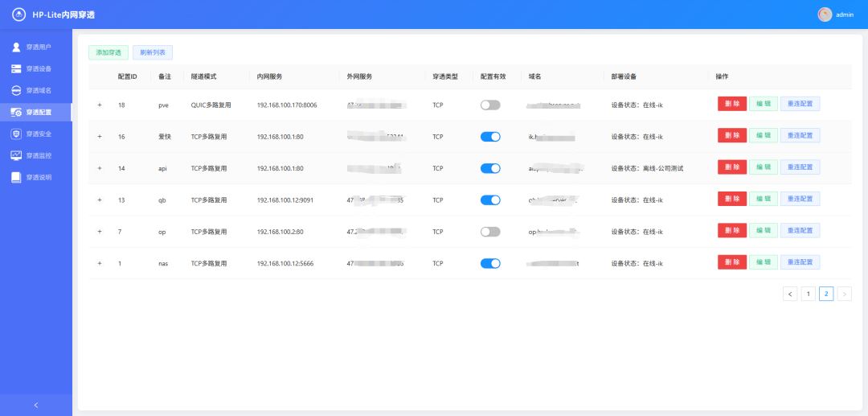Open 穿透设备 via its device icon
This screenshot has height=416, width=868.
click(x=16, y=68)
